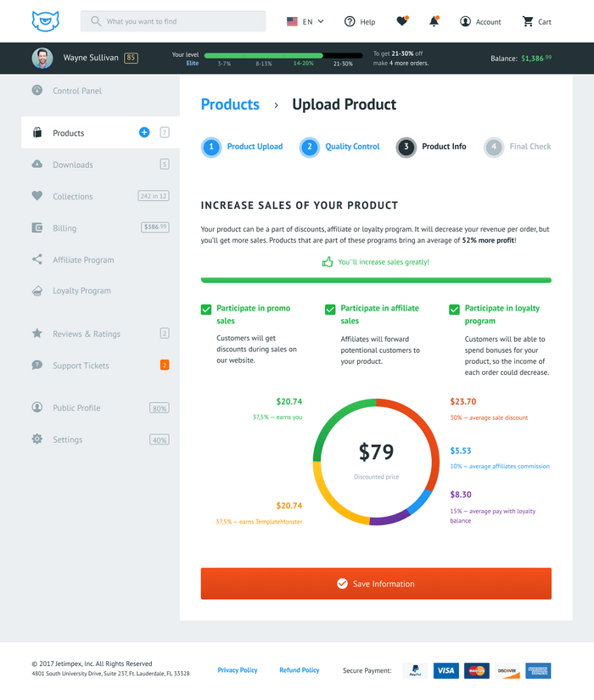Viewport: 594px width, 700px height.
Task: Open the favorites heart icon
Action: pos(402,21)
